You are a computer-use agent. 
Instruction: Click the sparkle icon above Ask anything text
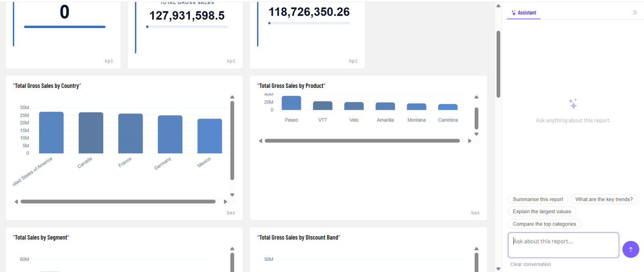[573, 104]
